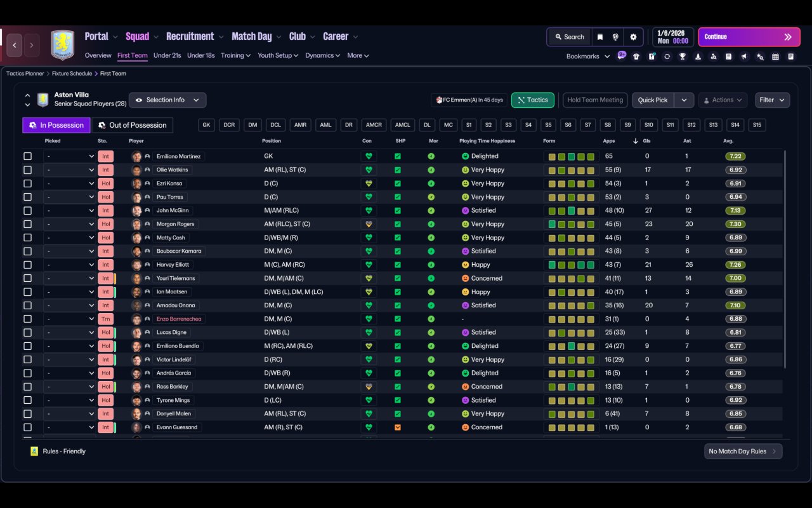Open the megaphone bookmark icon
This screenshot has width=812, height=508.
[x=744, y=57]
